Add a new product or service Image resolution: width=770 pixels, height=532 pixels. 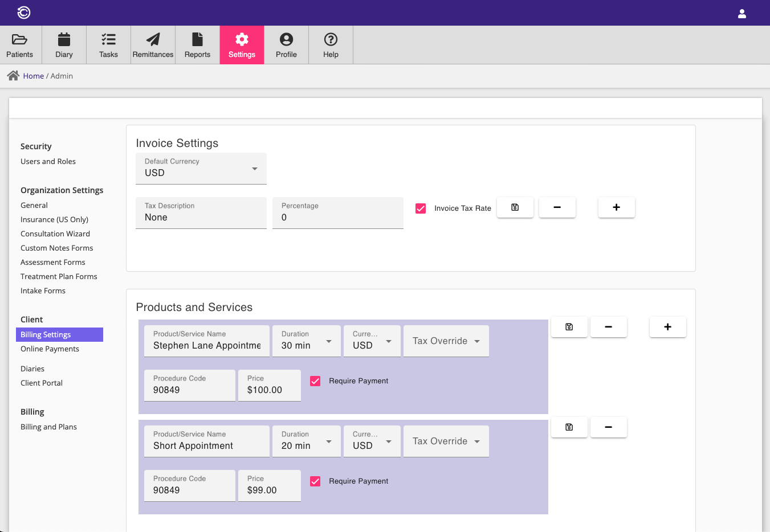pos(667,327)
